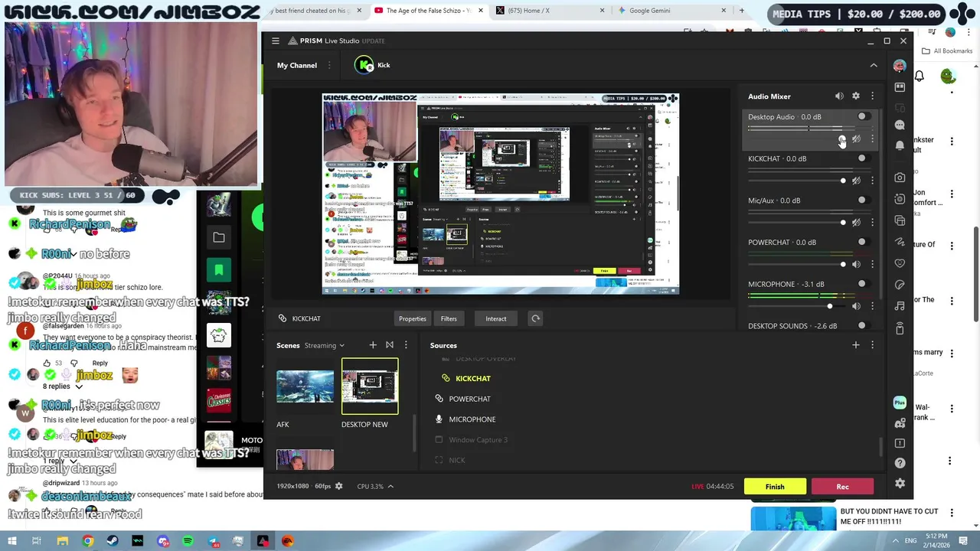Open output settings gear next to 60fps
The image size is (980, 551).
coord(339,486)
